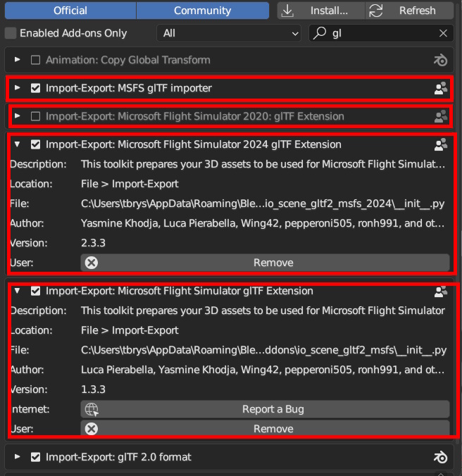Expand MSFS glTF importer details

click(18, 88)
